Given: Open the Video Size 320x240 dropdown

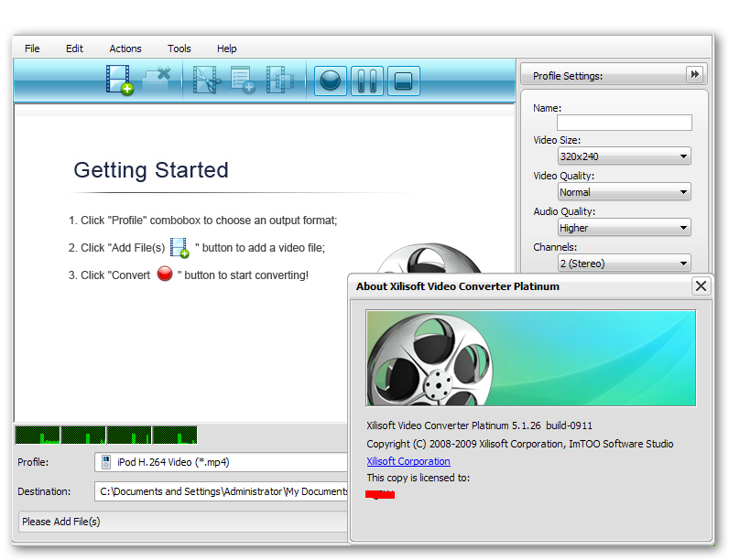Looking at the screenshot, I should tap(625, 156).
